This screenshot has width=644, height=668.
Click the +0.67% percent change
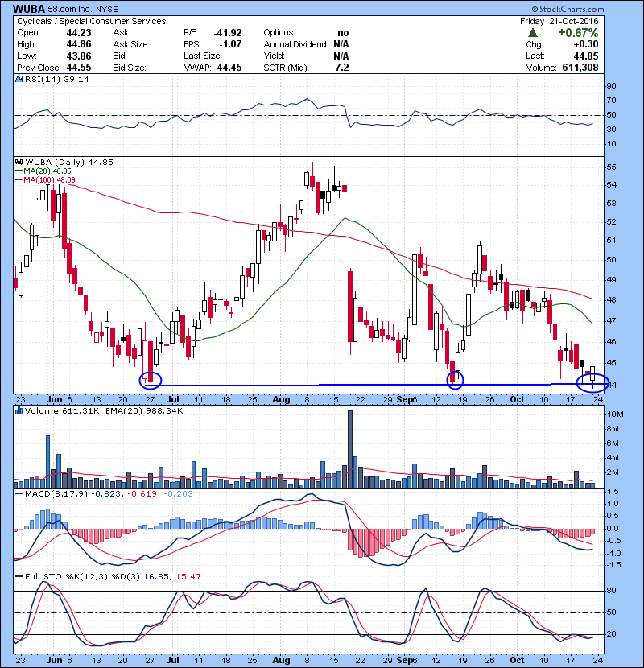[x=578, y=33]
